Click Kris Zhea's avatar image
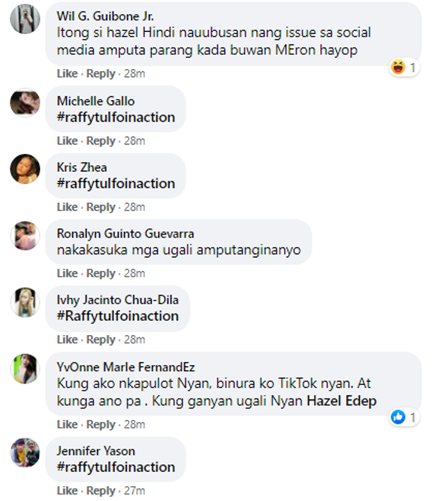Screen dimensions: 448x501 (25, 169)
